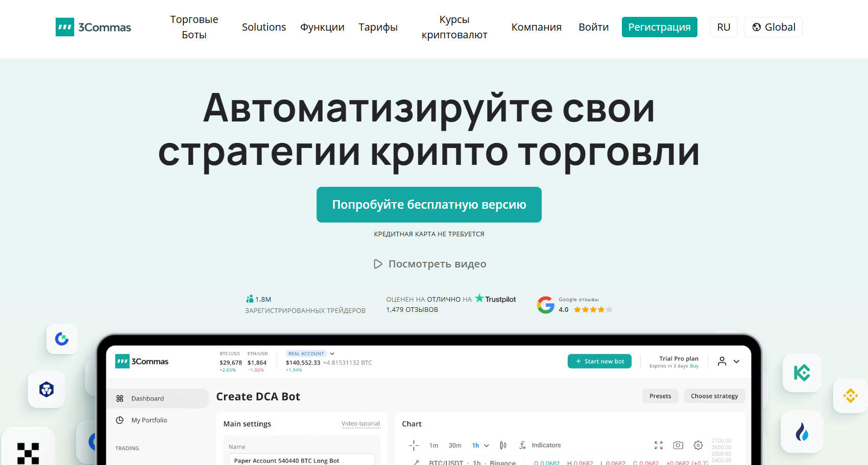Click the BTC/USD price $29,678

pos(231,363)
